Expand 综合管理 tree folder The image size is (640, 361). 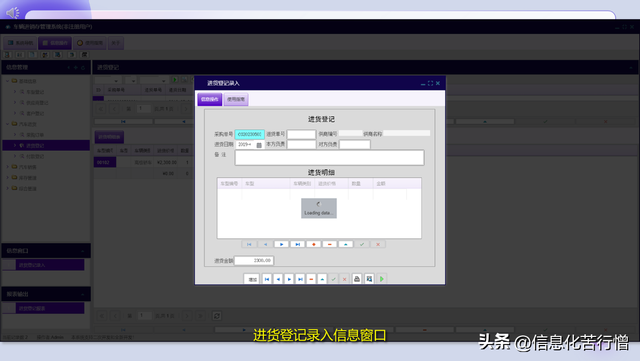7,188
